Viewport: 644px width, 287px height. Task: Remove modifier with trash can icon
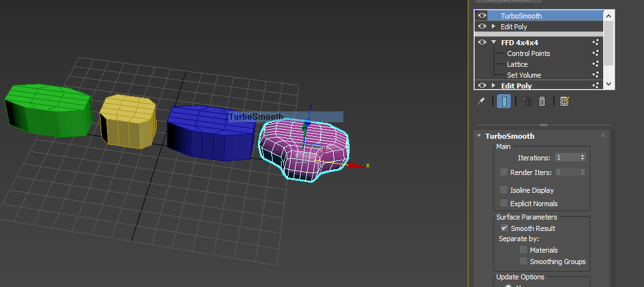(542, 101)
